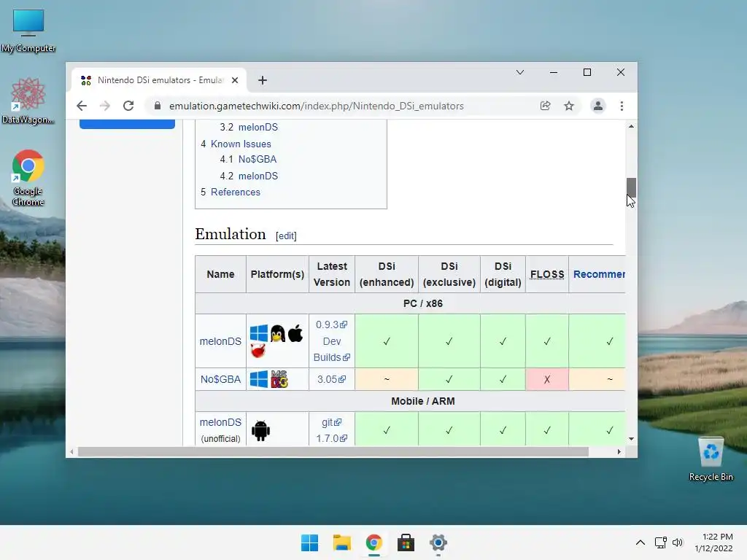
Task: Open the Chrome profile avatar icon
Action: [x=597, y=106]
